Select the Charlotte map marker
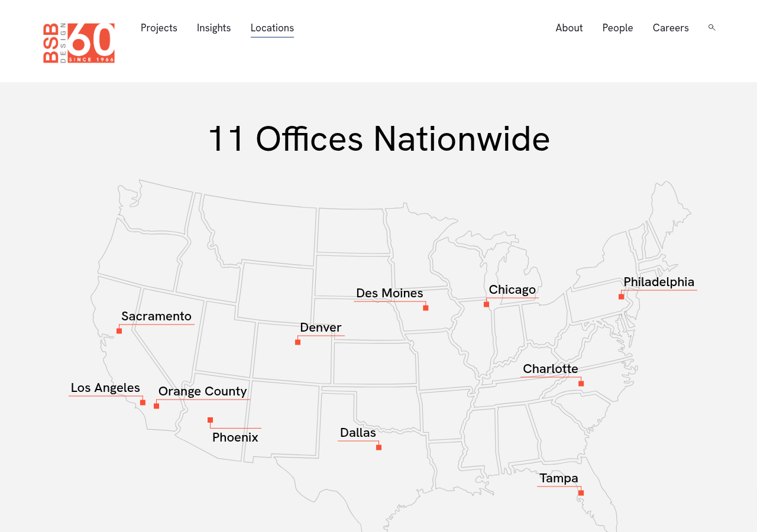Viewport: 757px width, 532px height. coord(580,382)
